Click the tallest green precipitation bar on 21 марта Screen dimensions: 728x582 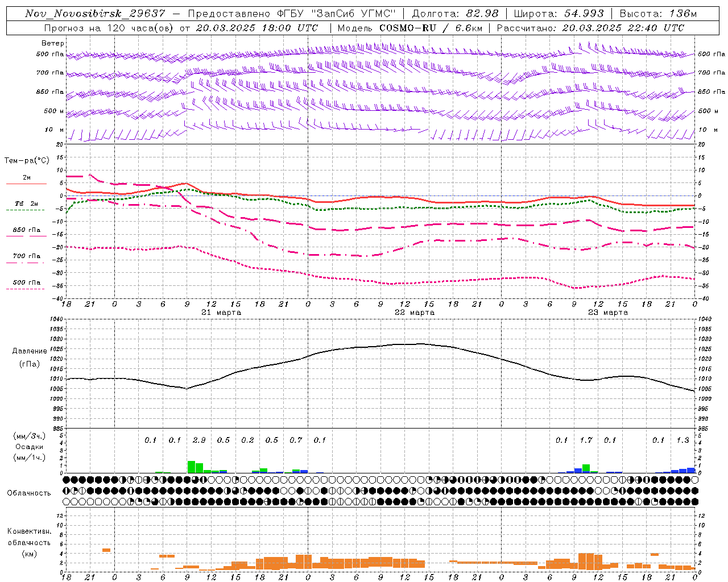[191, 467]
